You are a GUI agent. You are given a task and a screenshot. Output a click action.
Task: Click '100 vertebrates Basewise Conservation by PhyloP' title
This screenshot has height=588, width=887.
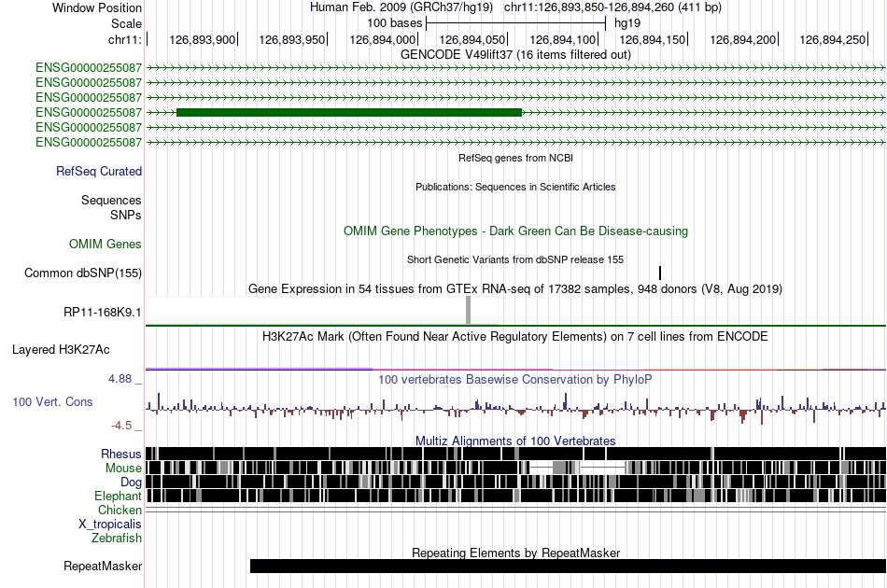pyautogui.click(x=515, y=379)
